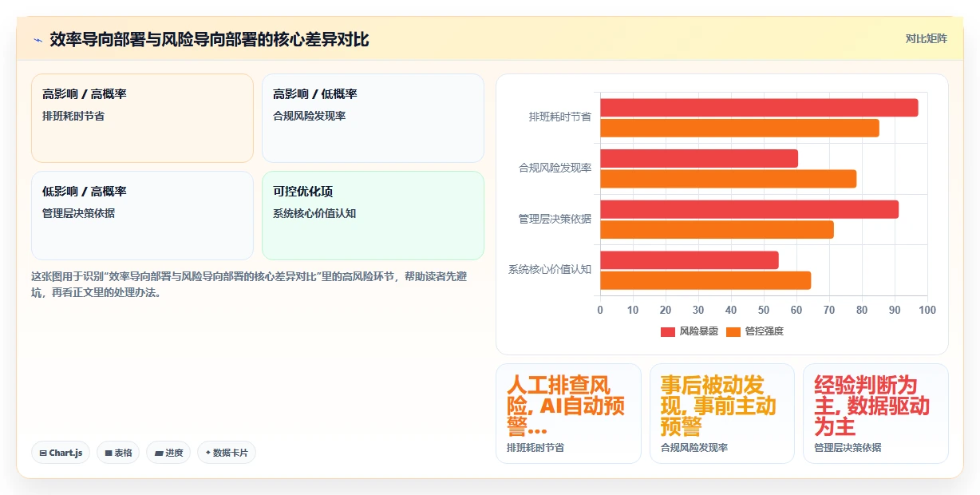980x495 pixels.
Task: Click 系统核心价值认知 text in green card
Action: [314, 213]
